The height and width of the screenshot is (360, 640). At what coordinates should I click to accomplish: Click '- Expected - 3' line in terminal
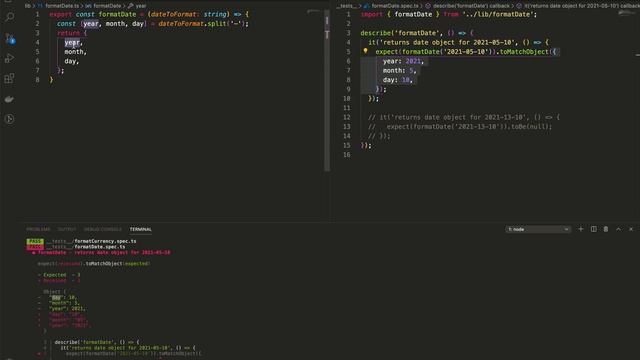[x=59, y=275]
